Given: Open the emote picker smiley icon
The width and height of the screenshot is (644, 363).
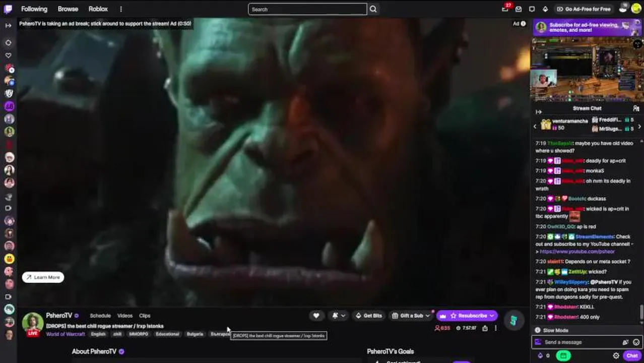Looking at the screenshot, I should coord(636,342).
